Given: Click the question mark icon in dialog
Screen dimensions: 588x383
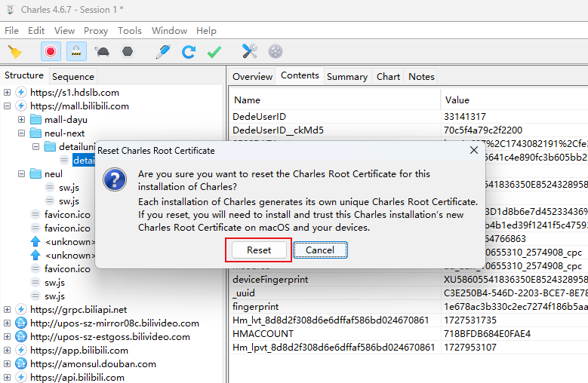Looking at the screenshot, I should [115, 179].
